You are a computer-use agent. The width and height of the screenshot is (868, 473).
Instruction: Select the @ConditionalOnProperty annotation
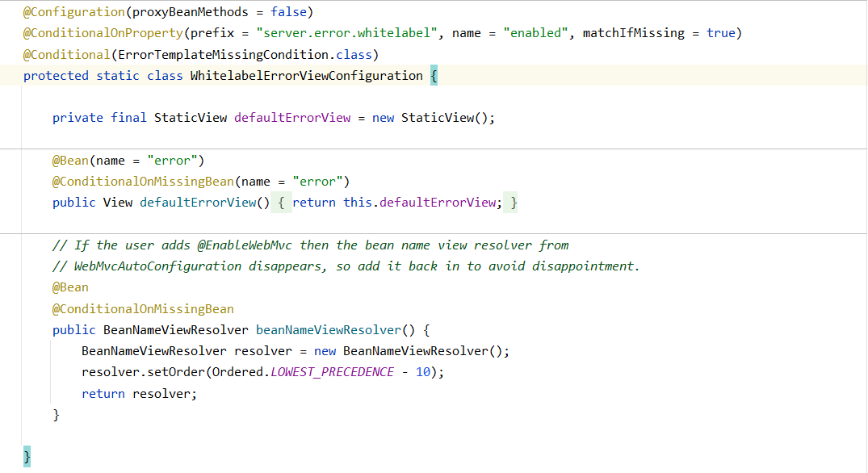pos(103,33)
